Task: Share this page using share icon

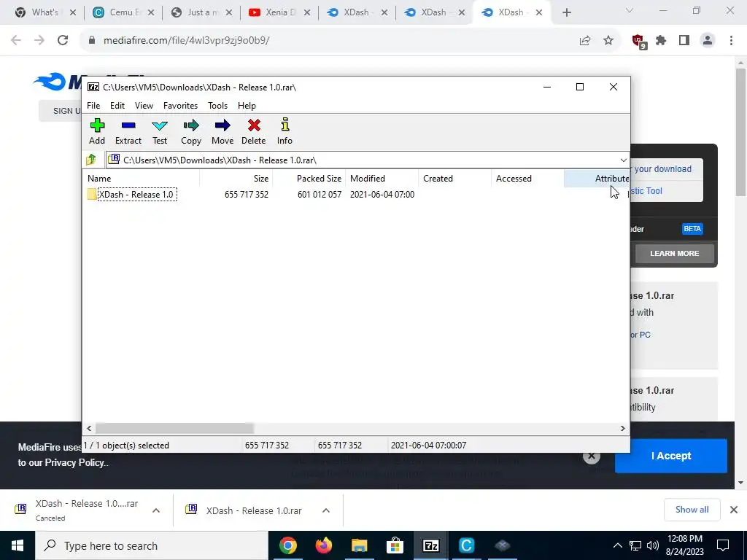Action: point(585,40)
